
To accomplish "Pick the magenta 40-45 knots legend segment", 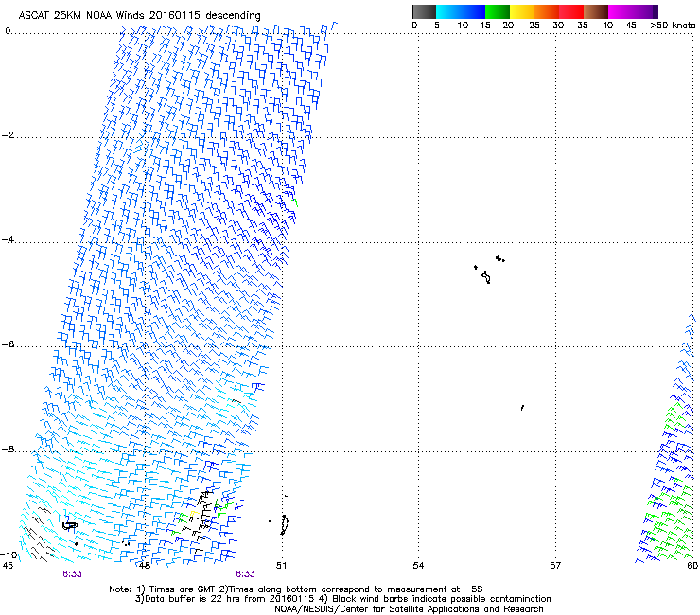I will coord(621,11).
